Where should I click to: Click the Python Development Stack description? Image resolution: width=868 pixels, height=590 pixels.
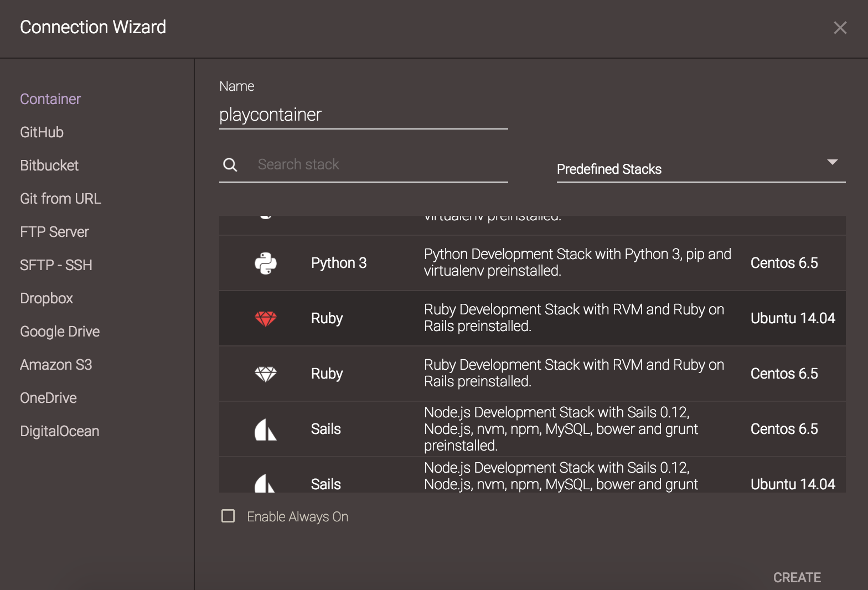point(577,262)
